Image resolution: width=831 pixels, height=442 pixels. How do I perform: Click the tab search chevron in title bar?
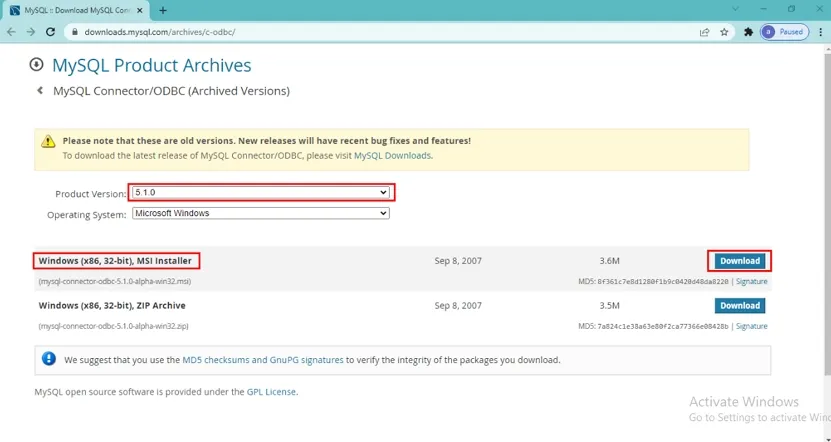pos(735,9)
